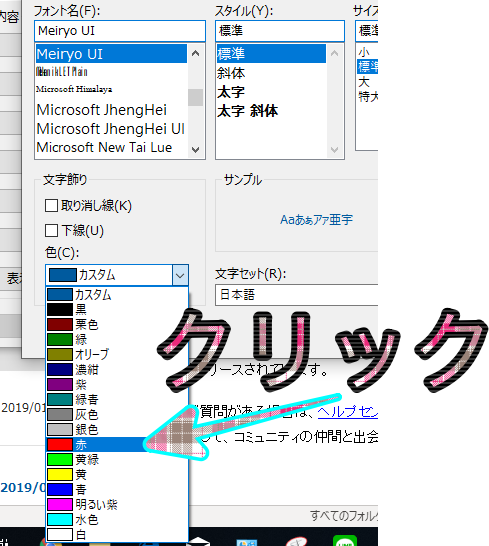Choose 黄 yellow in the color list
Image resolution: width=489 pixels, height=546 pixels.
[117, 475]
